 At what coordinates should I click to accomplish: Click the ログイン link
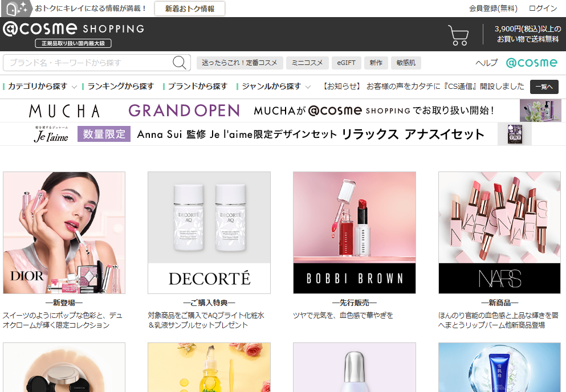click(543, 9)
